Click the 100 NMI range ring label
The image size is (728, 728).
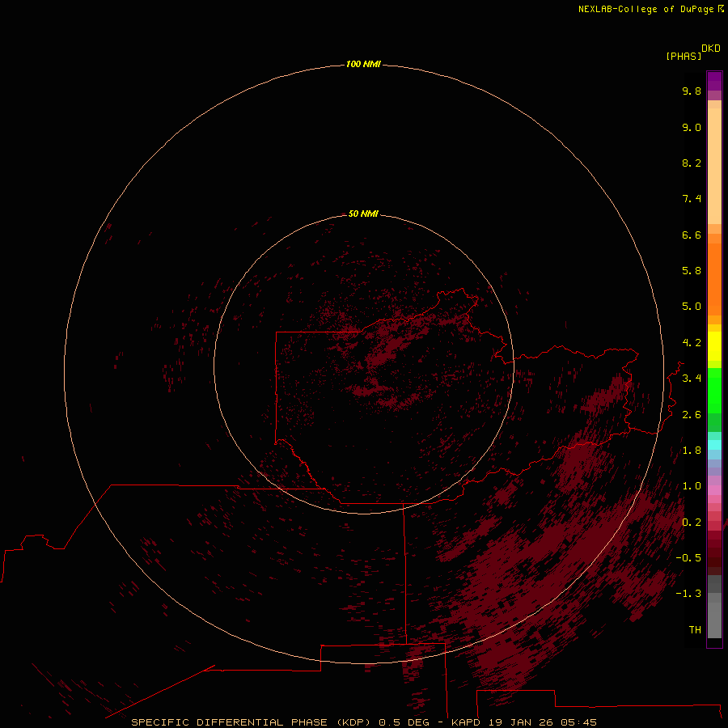(363, 64)
